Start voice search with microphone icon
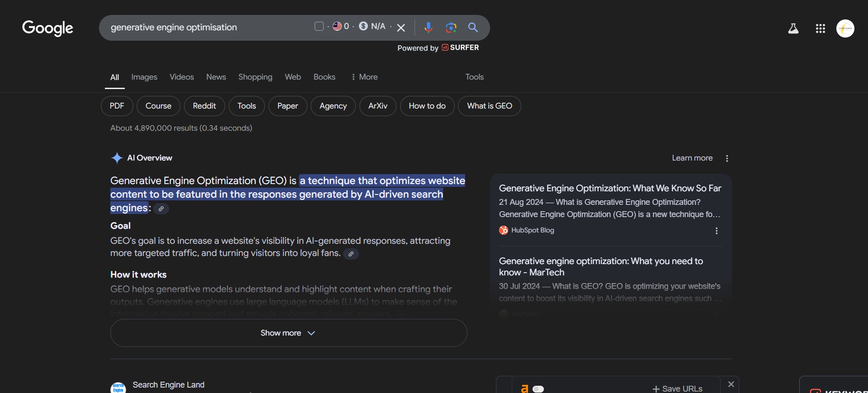This screenshot has height=393, width=868. tap(429, 28)
